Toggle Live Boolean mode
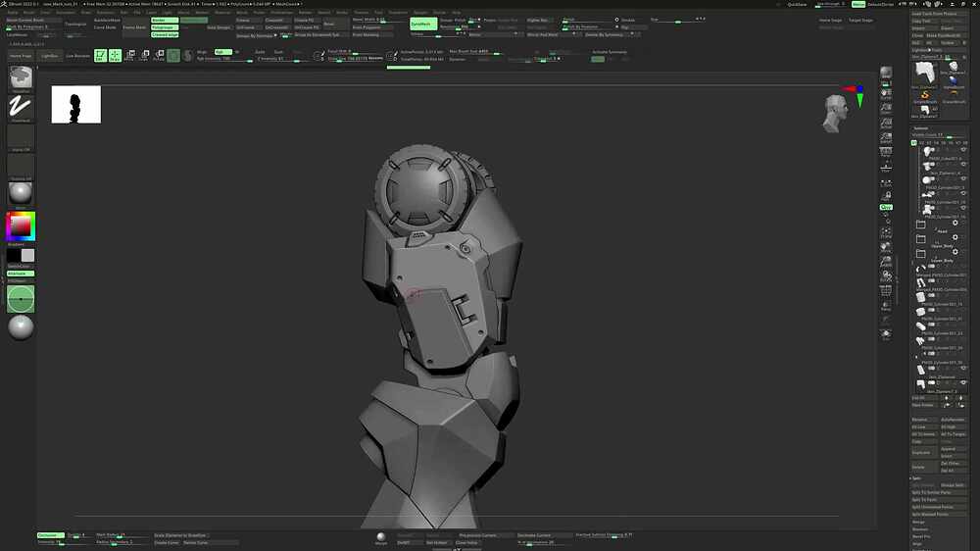The height and width of the screenshot is (551, 980). click(x=78, y=56)
